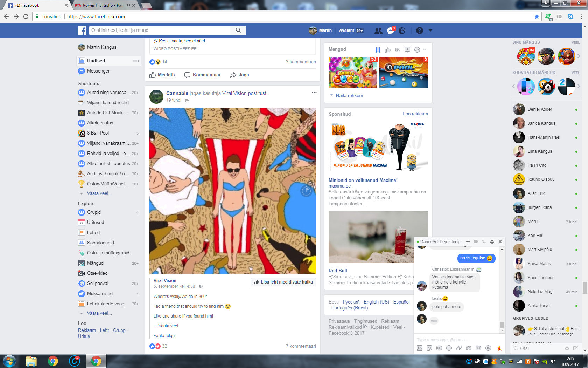This screenshot has width=588, height=368.
Task: Open chat sidebar settings gear near Otsi
Action: pos(567,348)
